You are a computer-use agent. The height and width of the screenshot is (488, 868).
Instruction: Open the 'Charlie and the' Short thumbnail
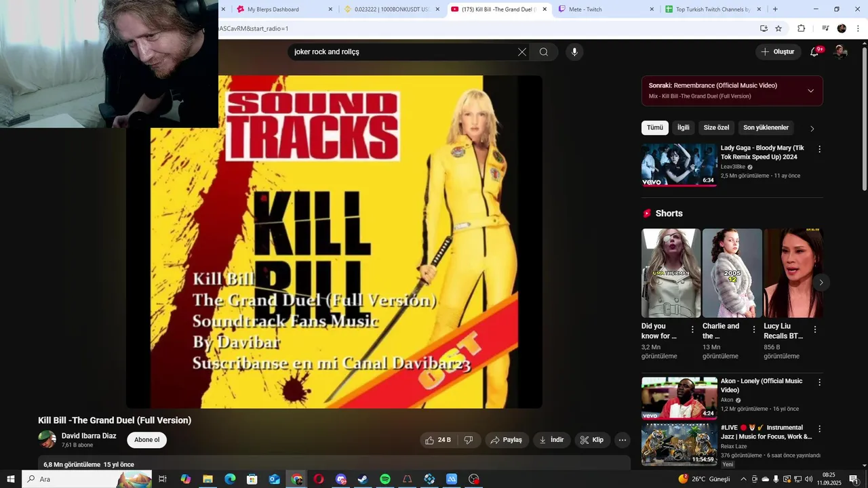(x=732, y=273)
